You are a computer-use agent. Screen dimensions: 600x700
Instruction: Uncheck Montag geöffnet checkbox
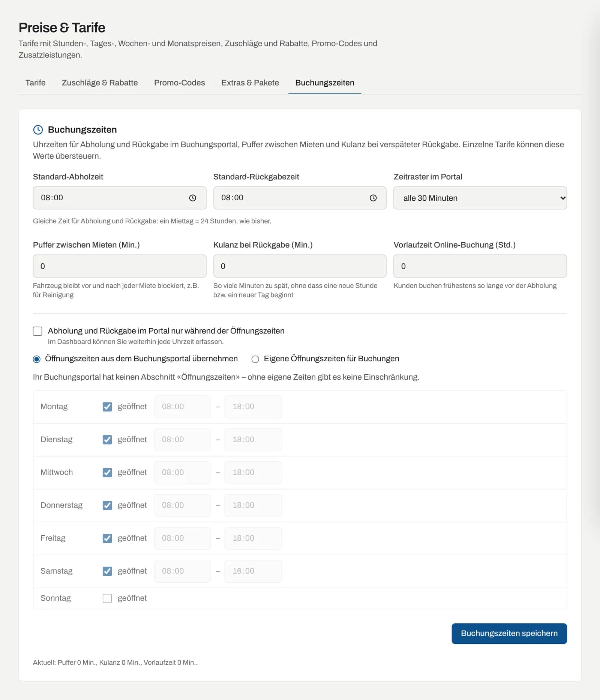[107, 407]
